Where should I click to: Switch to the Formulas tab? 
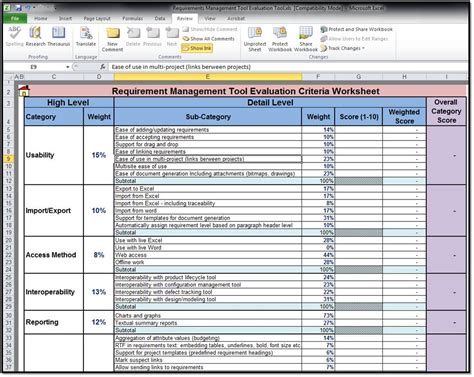tap(133, 19)
